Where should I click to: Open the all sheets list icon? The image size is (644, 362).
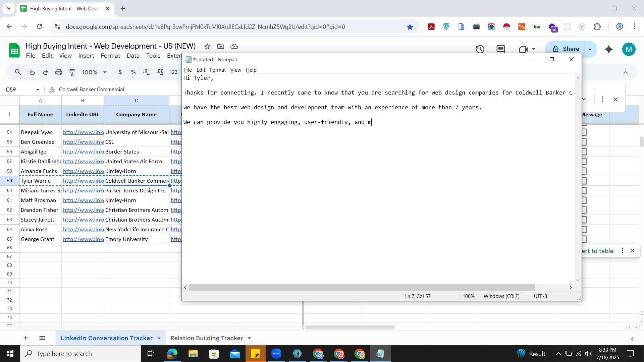[42, 338]
